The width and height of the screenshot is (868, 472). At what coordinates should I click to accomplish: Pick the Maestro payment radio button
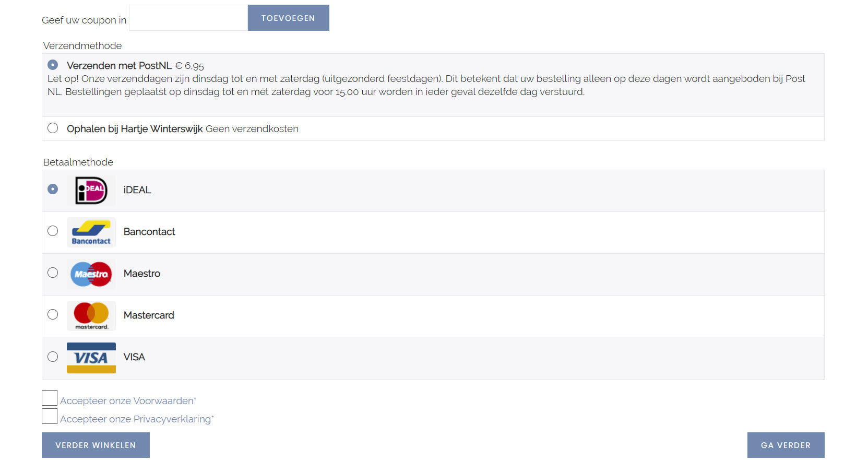point(53,273)
